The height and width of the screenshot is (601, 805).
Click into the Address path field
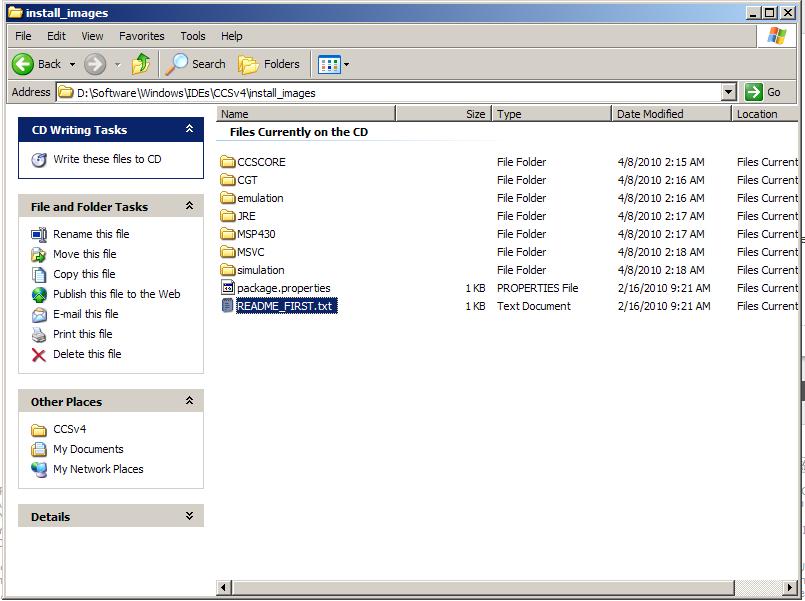[389, 92]
